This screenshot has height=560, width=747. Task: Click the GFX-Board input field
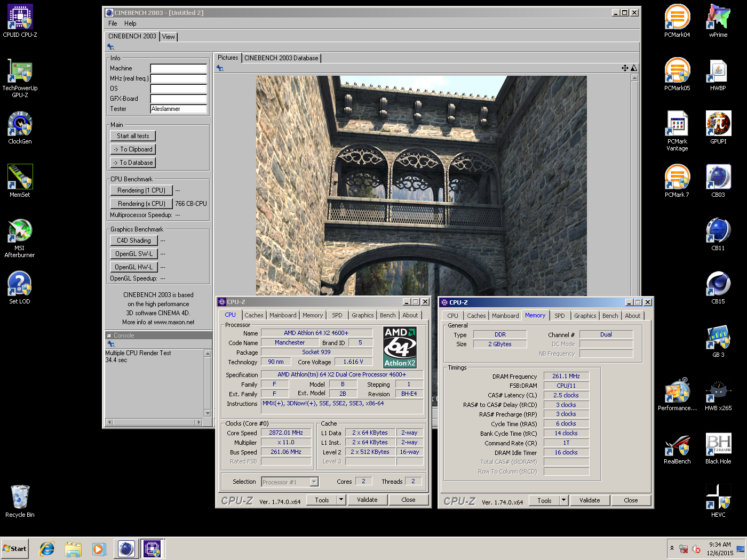pos(179,99)
